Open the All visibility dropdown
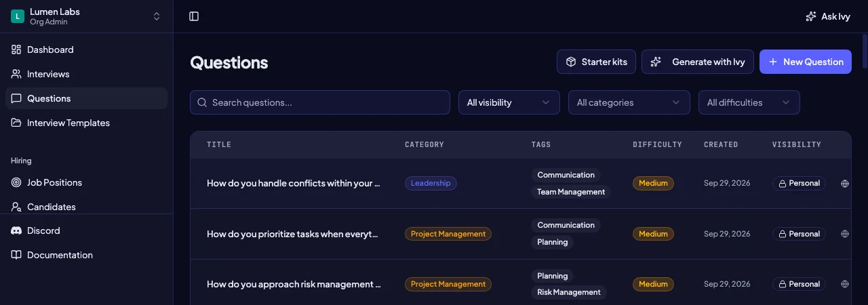The height and width of the screenshot is (305, 868). coord(509,102)
